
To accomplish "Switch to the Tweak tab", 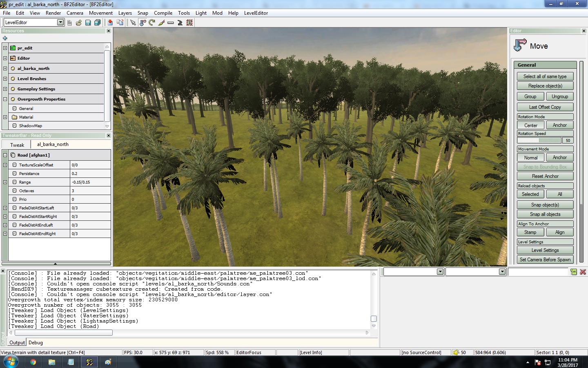I will pyautogui.click(x=17, y=145).
